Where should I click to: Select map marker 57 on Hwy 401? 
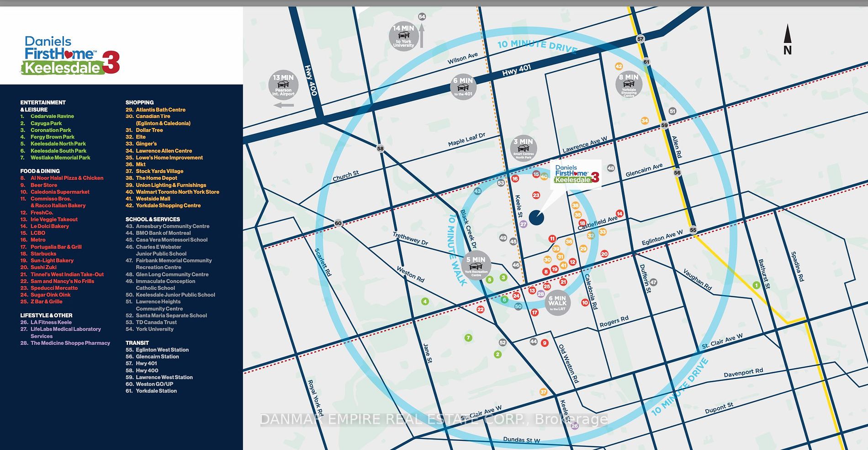[x=640, y=39]
